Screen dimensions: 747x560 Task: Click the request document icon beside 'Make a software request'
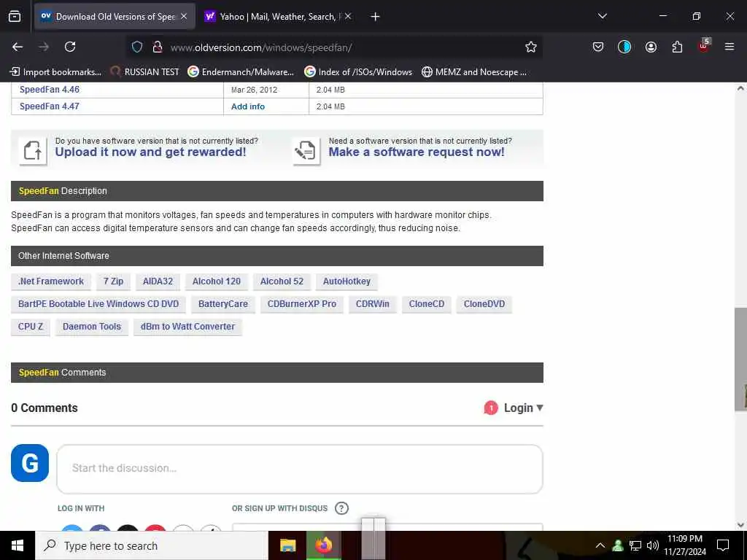click(x=306, y=151)
